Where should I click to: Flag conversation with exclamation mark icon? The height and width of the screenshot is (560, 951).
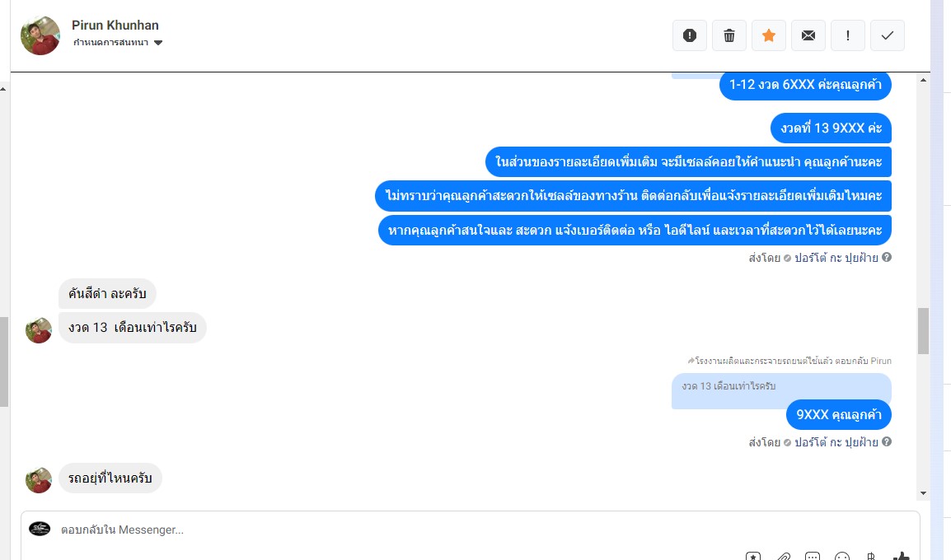[x=848, y=35]
